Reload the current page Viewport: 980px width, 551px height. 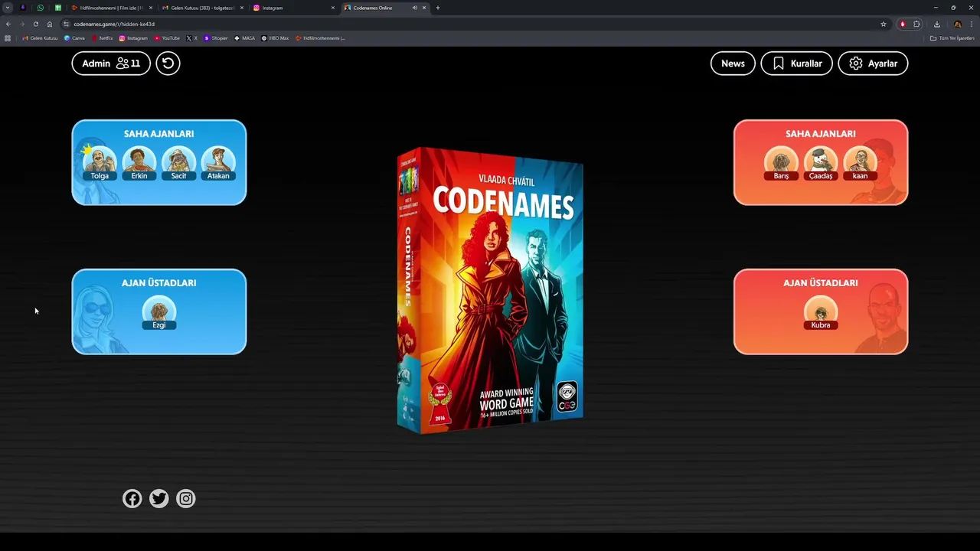point(35,24)
